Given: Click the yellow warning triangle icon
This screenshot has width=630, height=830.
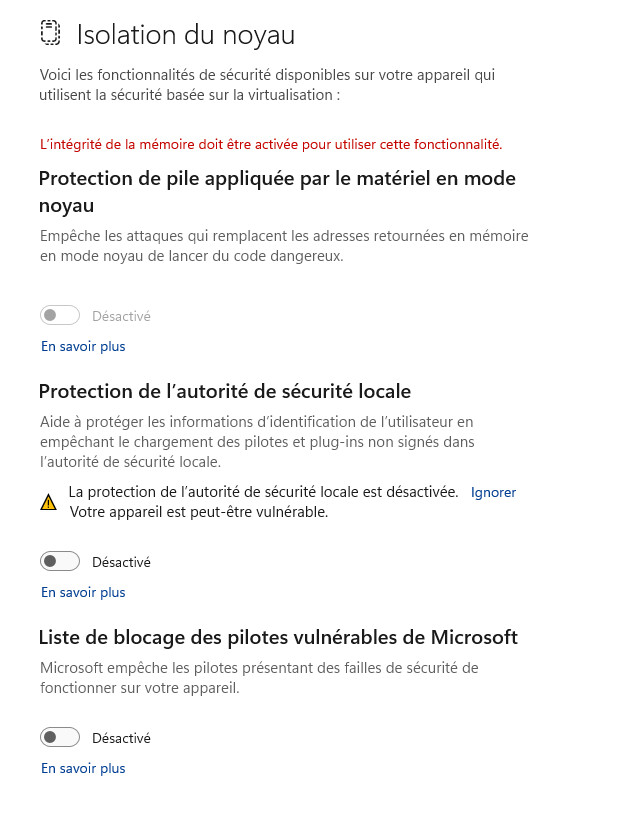Looking at the screenshot, I should click(48, 502).
